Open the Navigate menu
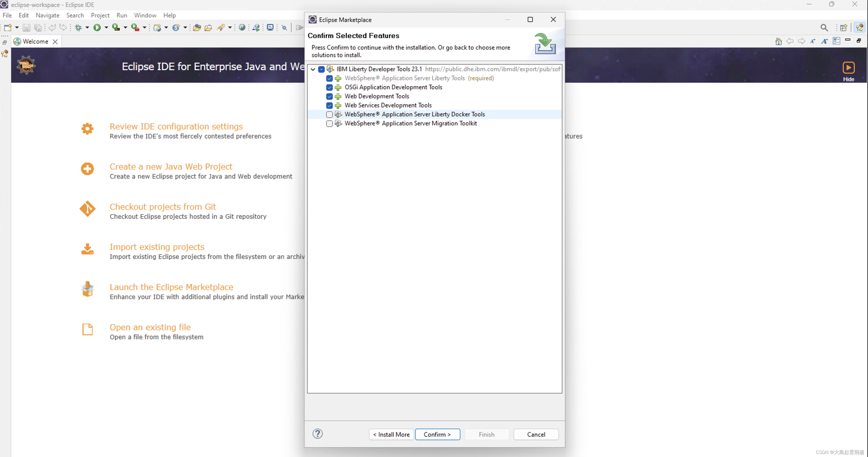Screen dimensions: 868x457 48,15
